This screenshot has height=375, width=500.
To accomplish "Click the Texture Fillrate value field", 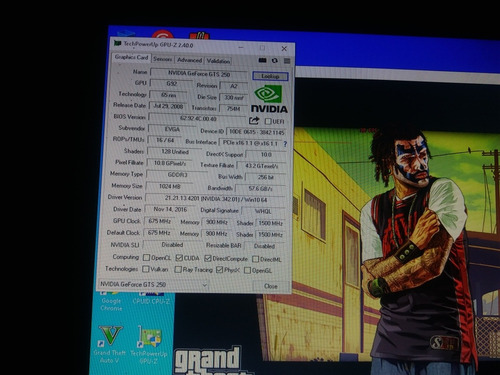I will [x=262, y=166].
